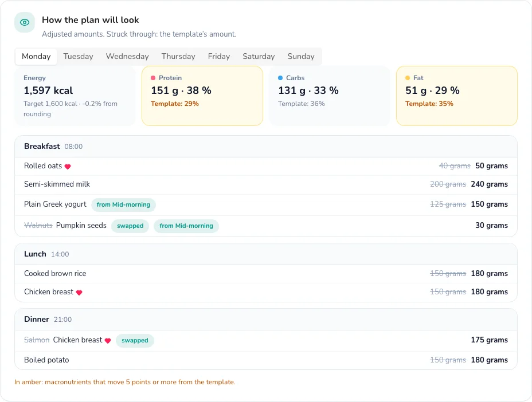
Task: Click the amber macronutrients footnote
Action: [x=125, y=382]
